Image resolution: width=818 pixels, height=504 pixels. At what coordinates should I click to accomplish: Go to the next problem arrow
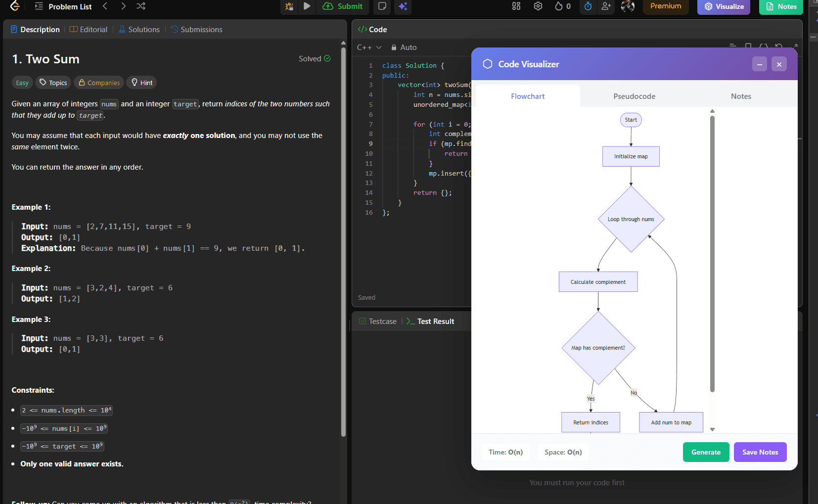123,6
